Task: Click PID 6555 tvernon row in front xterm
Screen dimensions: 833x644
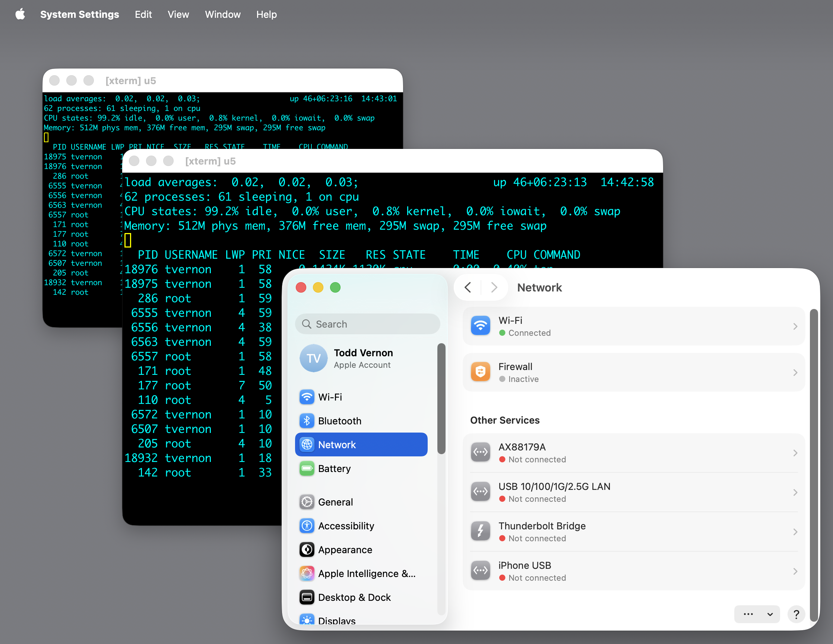Action: [x=202, y=313]
